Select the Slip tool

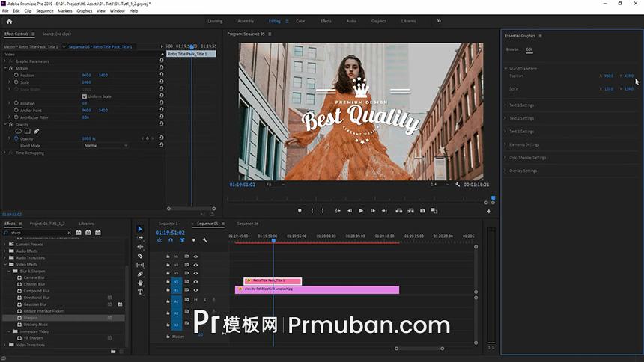point(140,265)
